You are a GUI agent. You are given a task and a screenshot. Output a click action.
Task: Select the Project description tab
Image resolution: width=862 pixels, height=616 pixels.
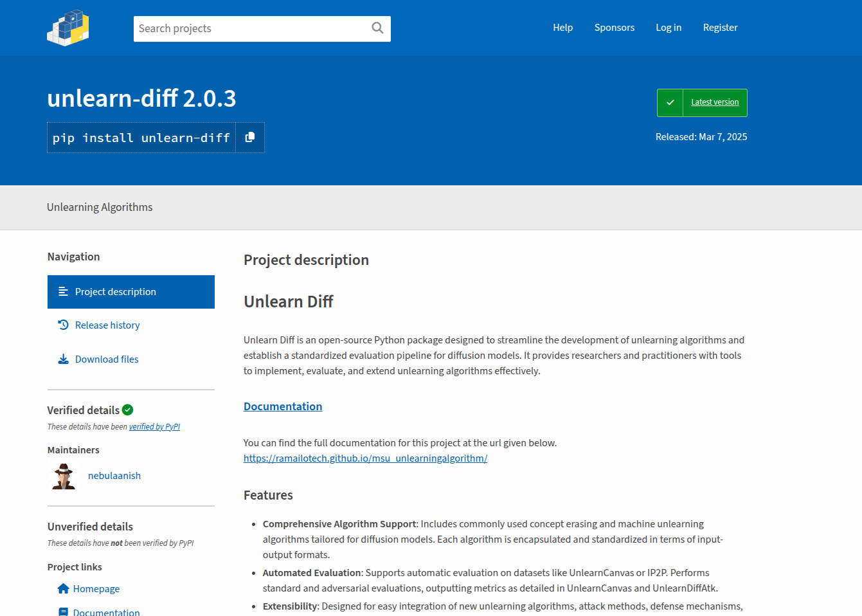131,292
